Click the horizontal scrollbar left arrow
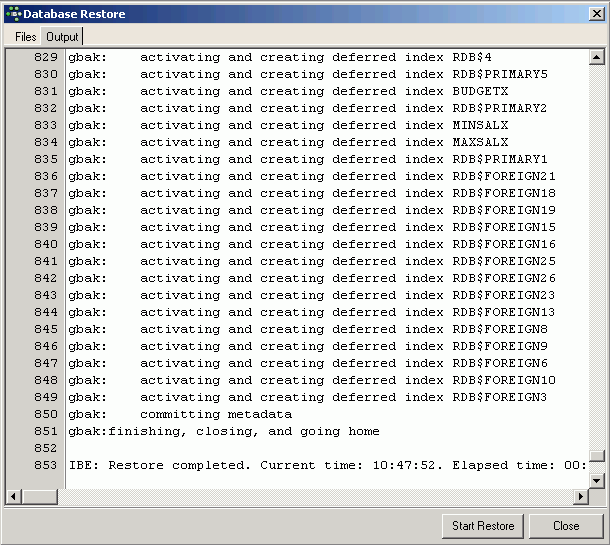The height and width of the screenshot is (545, 610). [13, 496]
